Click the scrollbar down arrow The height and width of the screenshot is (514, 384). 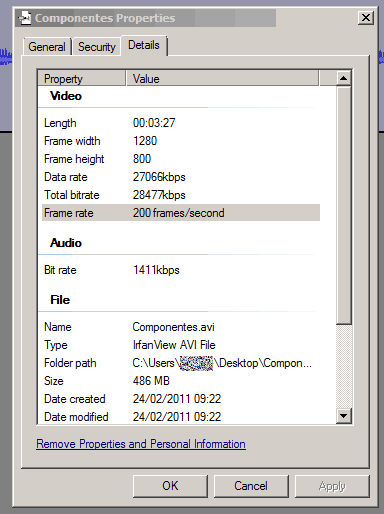[x=343, y=416]
